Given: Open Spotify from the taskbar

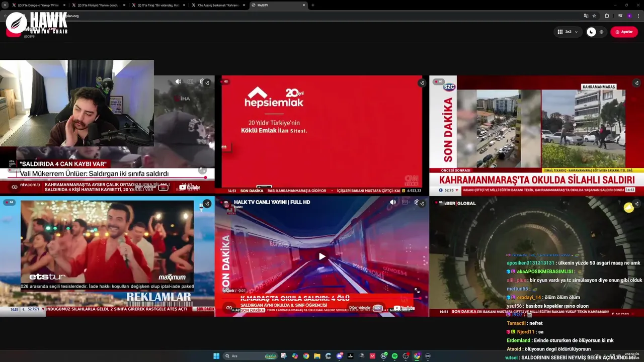Looking at the screenshot, I should point(394,356).
